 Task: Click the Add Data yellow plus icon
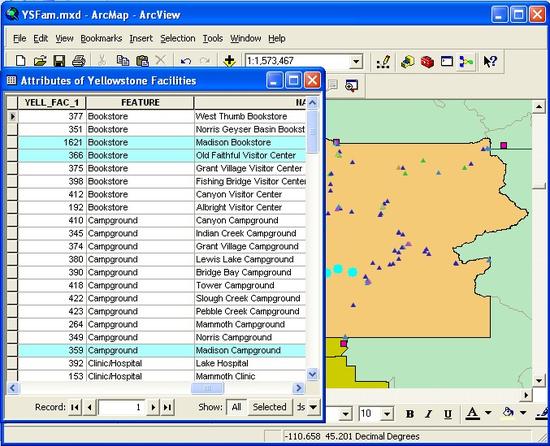point(229,61)
